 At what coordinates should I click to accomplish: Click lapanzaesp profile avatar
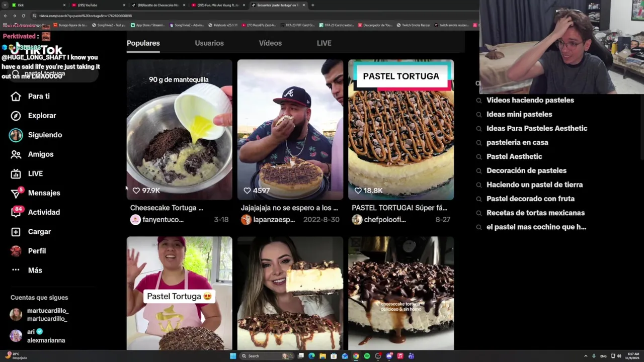[246, 220]
